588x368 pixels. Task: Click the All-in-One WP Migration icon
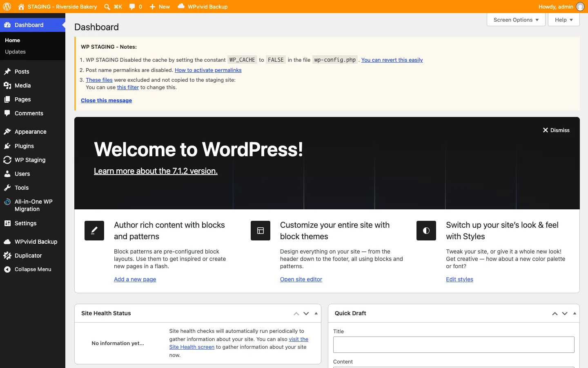(7, 202)
